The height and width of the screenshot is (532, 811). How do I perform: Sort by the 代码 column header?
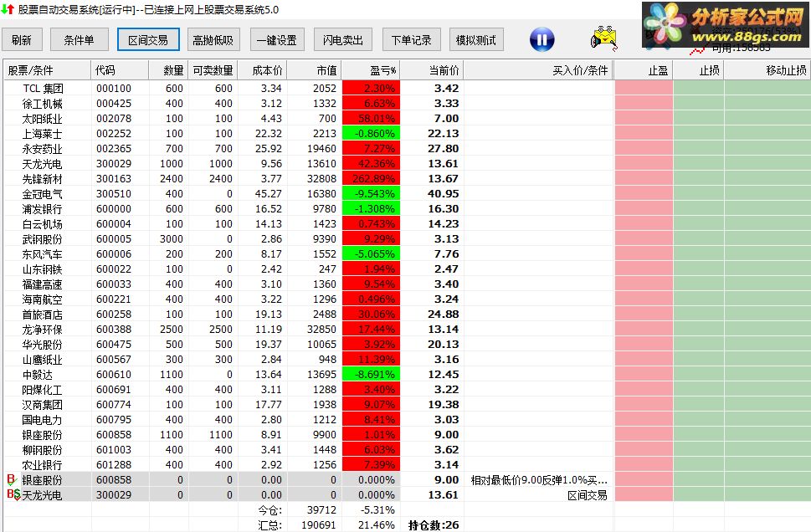pos(120,70)
